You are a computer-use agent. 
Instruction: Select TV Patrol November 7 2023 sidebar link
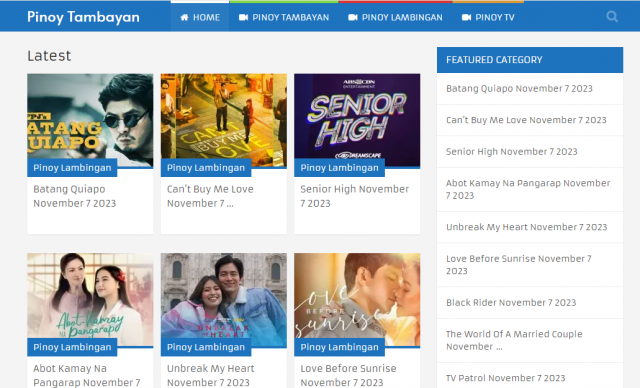tap(505, 378)
